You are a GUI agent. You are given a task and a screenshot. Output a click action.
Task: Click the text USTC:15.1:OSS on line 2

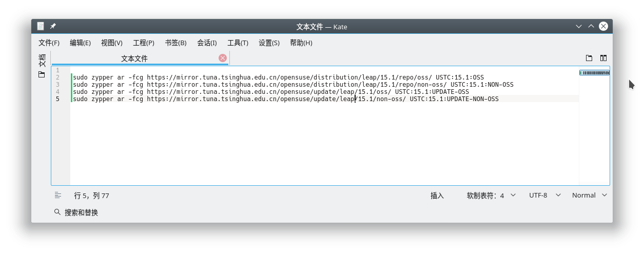click(460, 77)
